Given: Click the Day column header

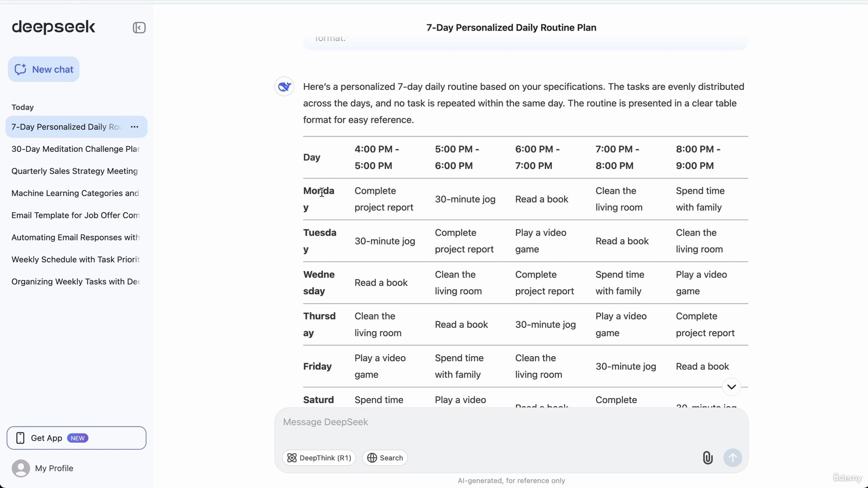Looking at the screenshot, I should tap(312, 157).
